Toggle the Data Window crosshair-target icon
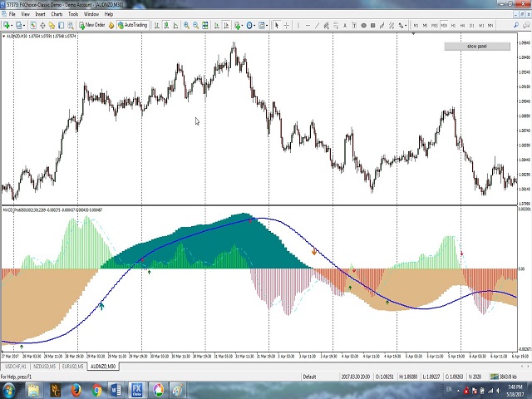The width and height of the screenshot is (532, 399). click(42, 26)
